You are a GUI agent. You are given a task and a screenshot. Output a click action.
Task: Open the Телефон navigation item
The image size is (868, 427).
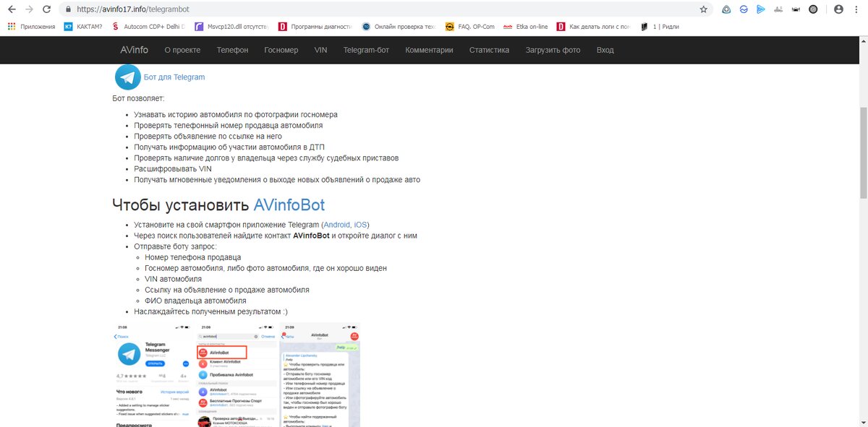(232, 50)
